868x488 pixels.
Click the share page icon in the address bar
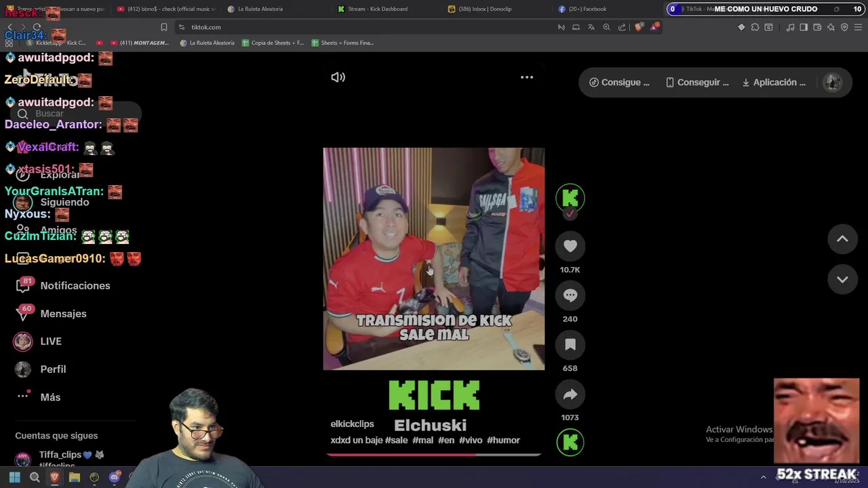pos(622,27)
